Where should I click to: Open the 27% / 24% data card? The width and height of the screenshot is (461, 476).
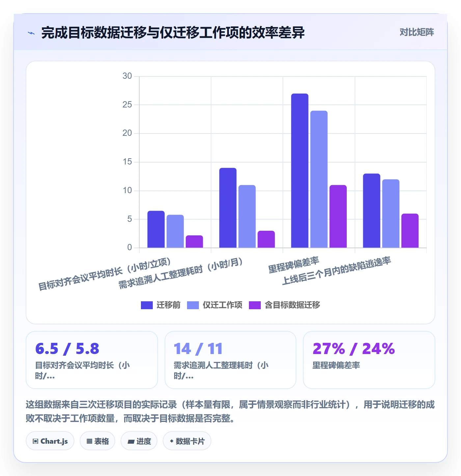[369, 360]
